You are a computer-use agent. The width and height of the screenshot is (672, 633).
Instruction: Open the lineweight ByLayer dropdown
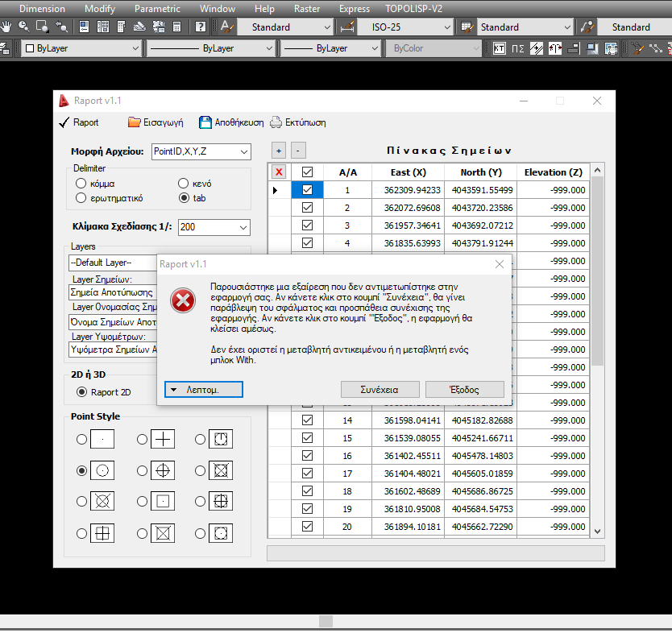330,48
